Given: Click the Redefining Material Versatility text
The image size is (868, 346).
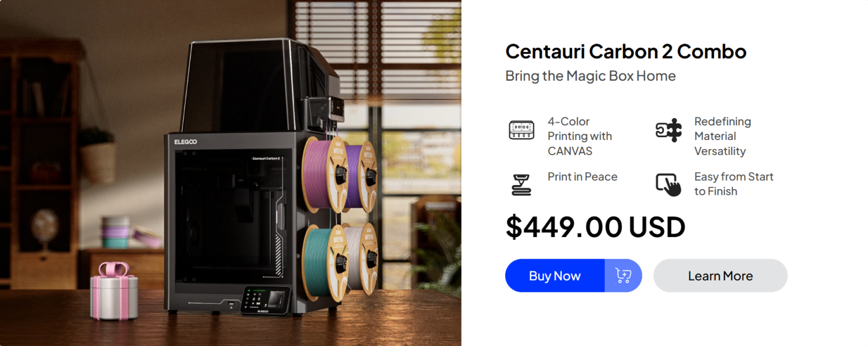Looking at the screenshot, I should [x=723, y=136].
